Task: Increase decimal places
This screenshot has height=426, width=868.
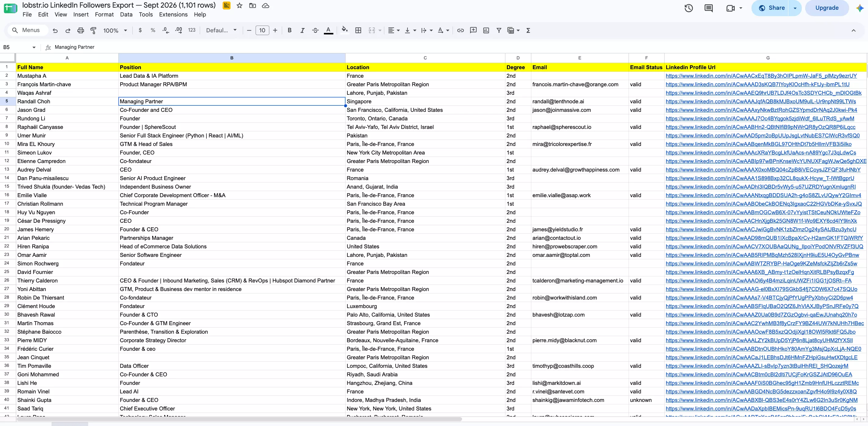Action: point(179,30)
